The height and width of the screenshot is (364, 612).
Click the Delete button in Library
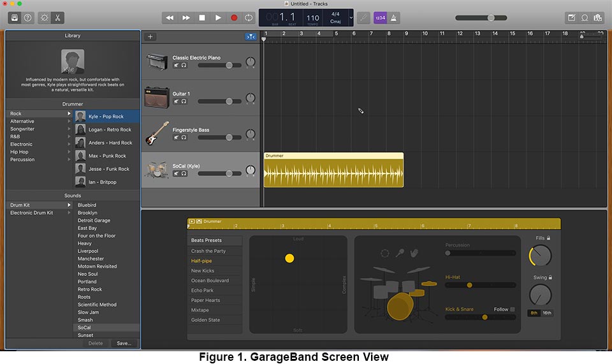[96, 344]
